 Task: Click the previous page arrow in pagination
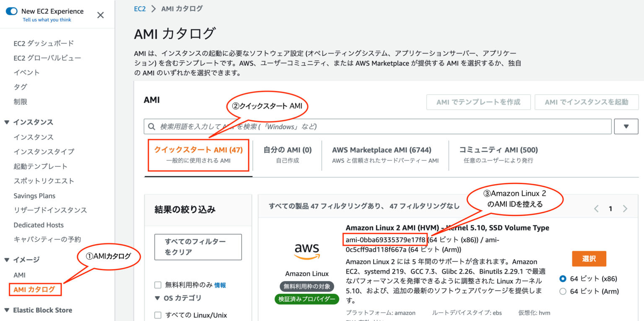(x=596, y=208)
